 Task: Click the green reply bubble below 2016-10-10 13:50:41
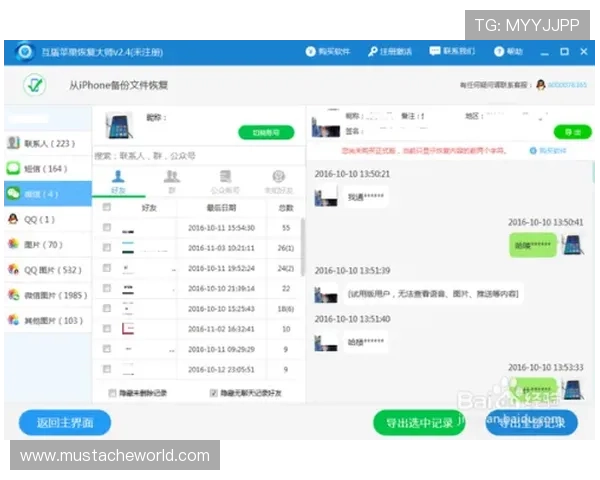point(533,245)
